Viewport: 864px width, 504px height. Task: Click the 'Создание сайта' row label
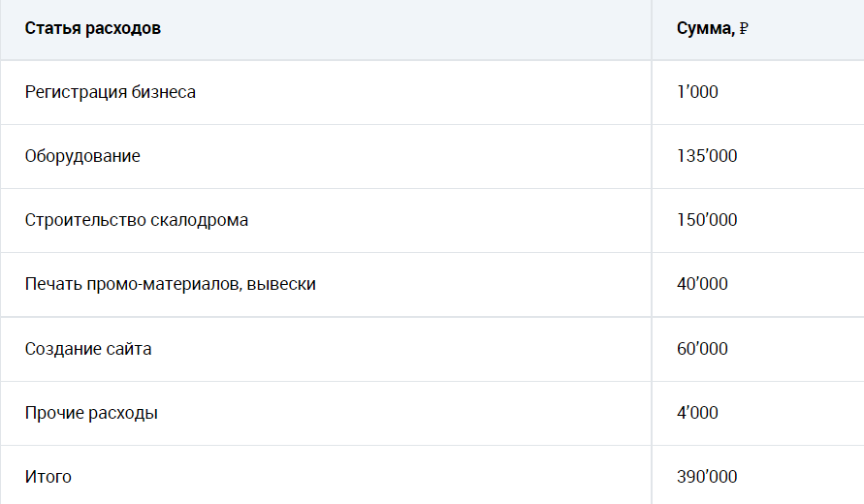[88, 349]
